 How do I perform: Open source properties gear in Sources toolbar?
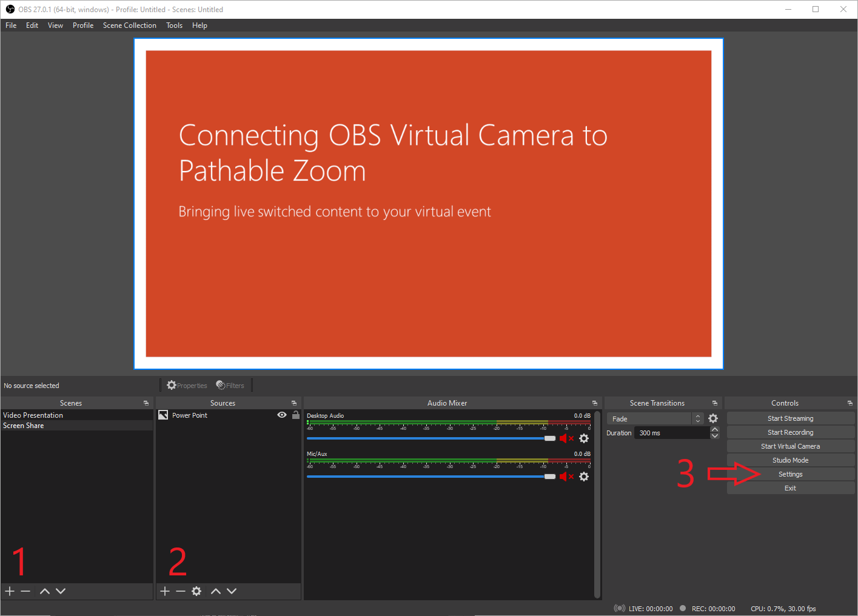196,591
